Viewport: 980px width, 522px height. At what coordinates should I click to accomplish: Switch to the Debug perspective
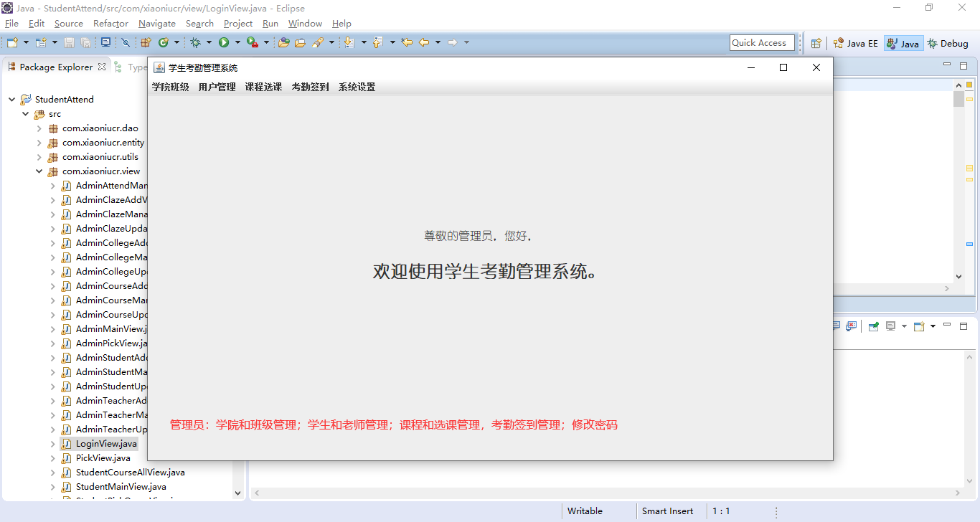[x=948, y=43]
